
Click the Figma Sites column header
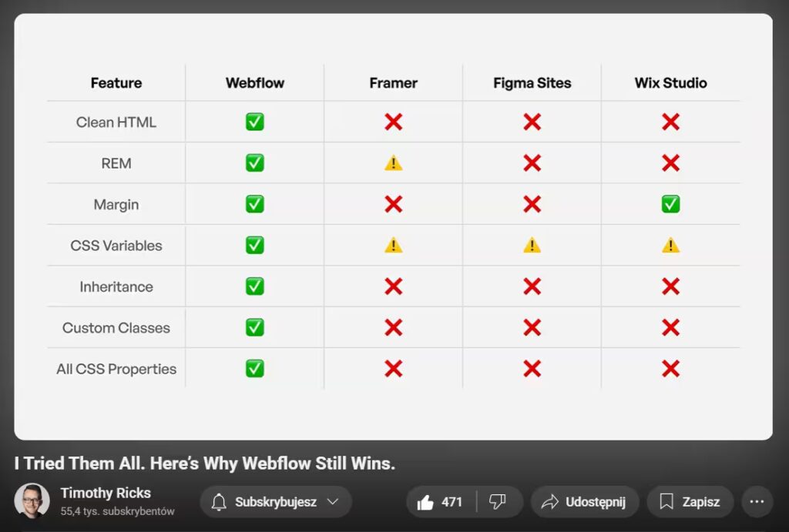[532, 82]
